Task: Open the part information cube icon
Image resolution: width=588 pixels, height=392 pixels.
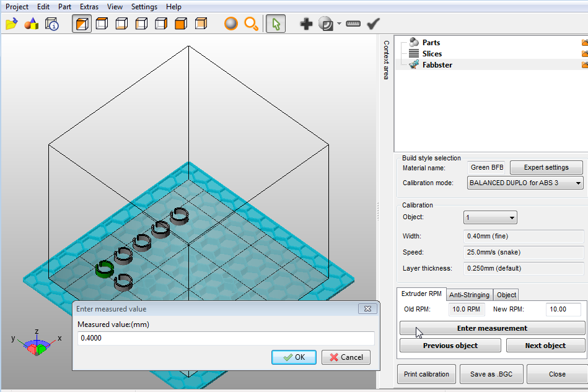Action: [x=52, y=24]
